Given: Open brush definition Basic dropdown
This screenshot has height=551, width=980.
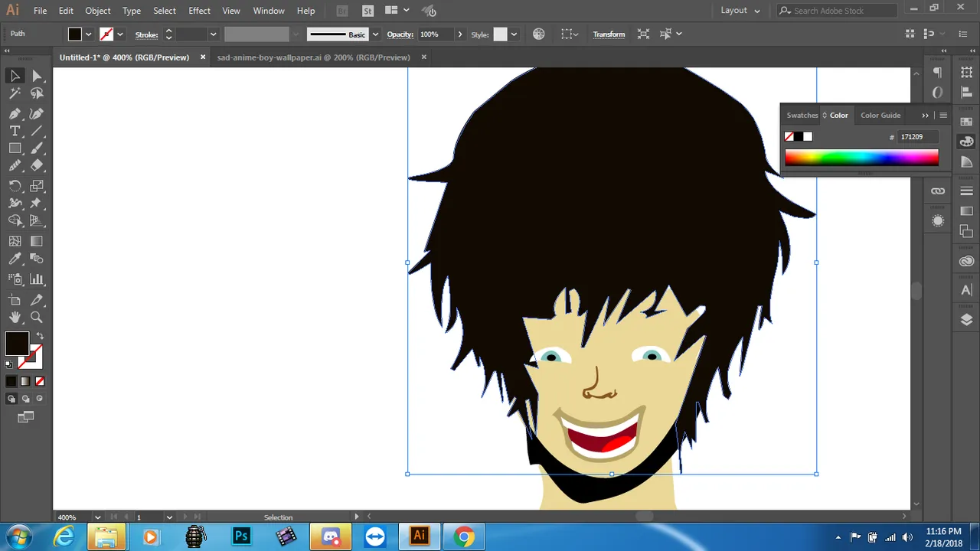Looking at the screenshot, I should 375,34.
